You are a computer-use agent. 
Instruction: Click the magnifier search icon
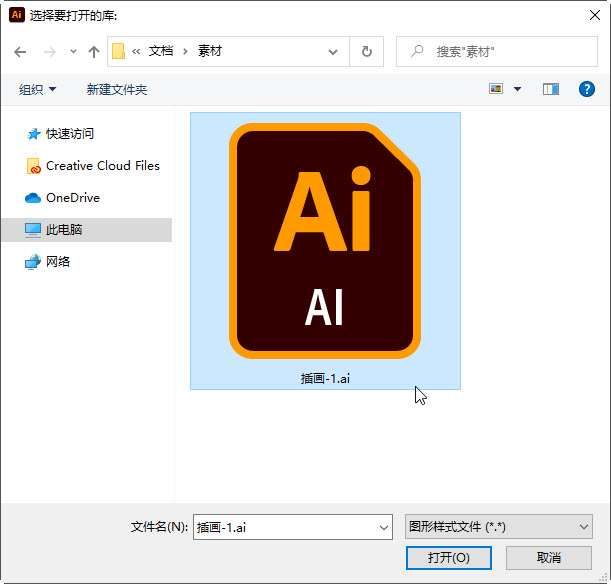point(417,51)
